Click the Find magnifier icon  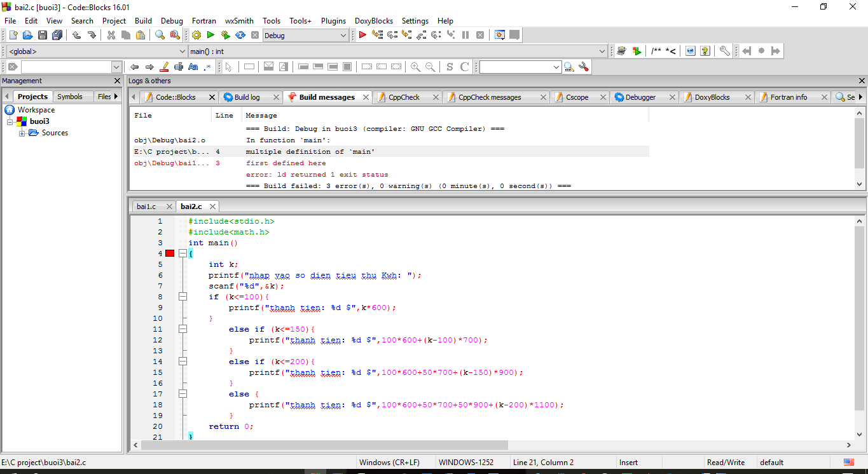coord(160,36)
